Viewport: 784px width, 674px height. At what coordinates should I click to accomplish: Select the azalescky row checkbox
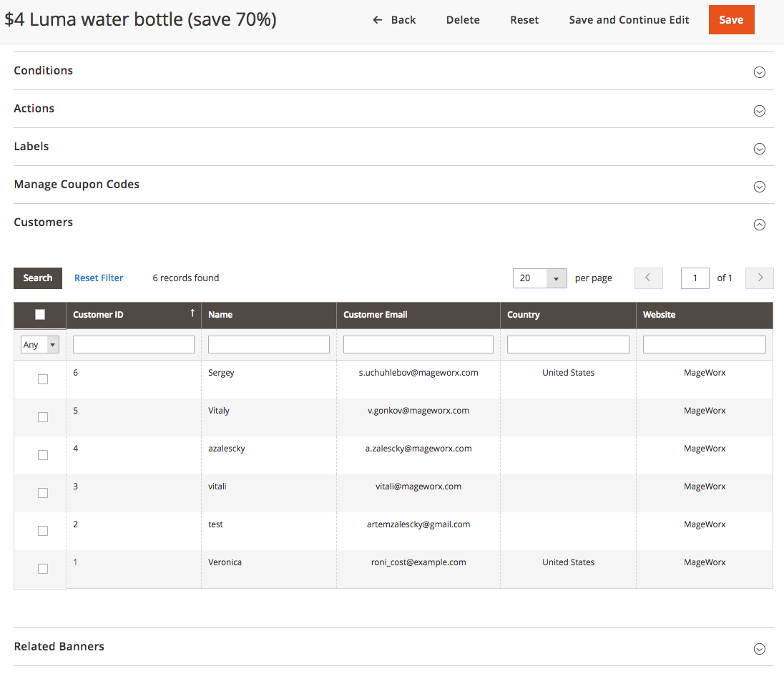[x=43, y=456]
